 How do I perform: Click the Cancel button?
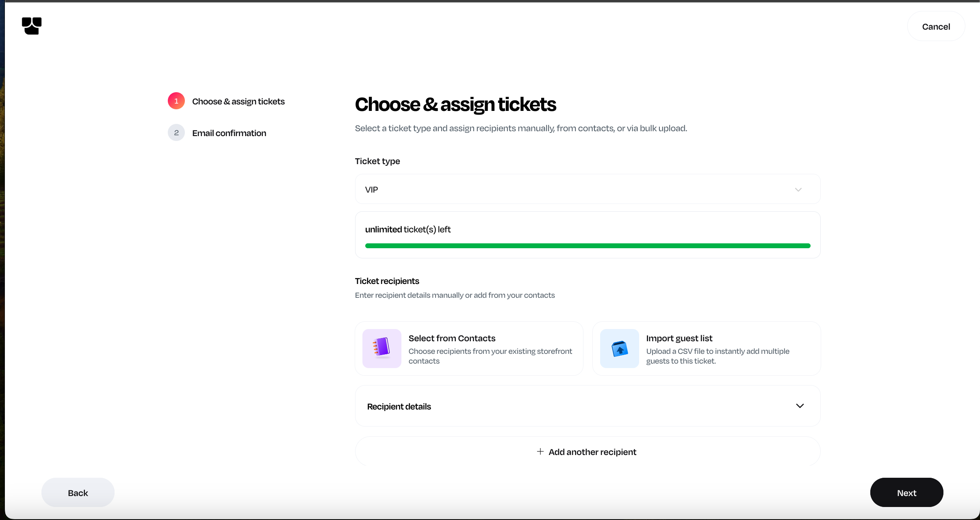(936, 27)
